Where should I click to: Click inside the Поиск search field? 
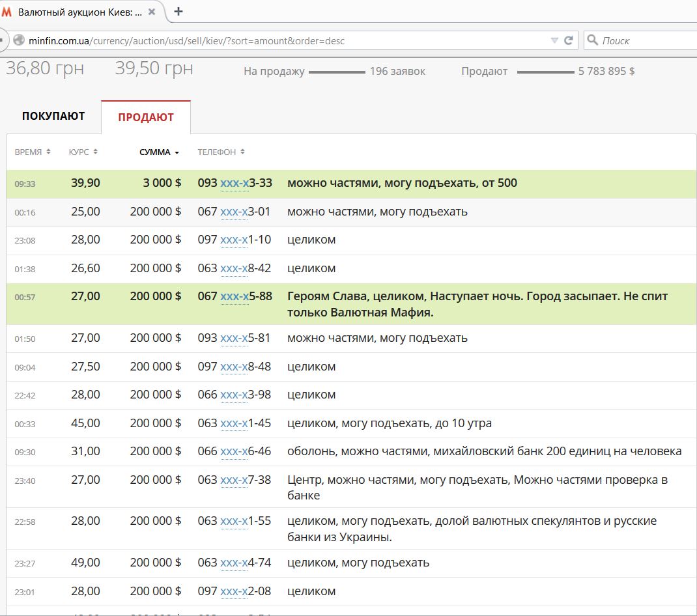click(645, 40)
